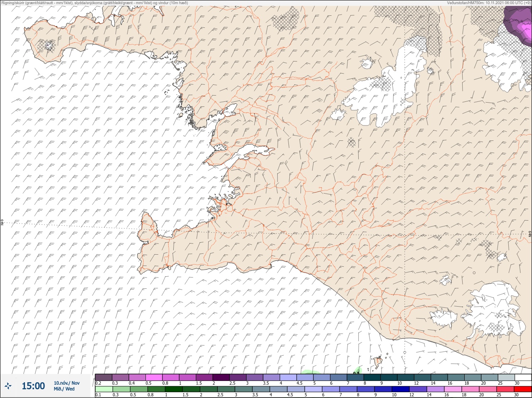Pick the light gray 25 swatch in upper legend
This screenshot has width=532, height=398.
click(506, 377)
